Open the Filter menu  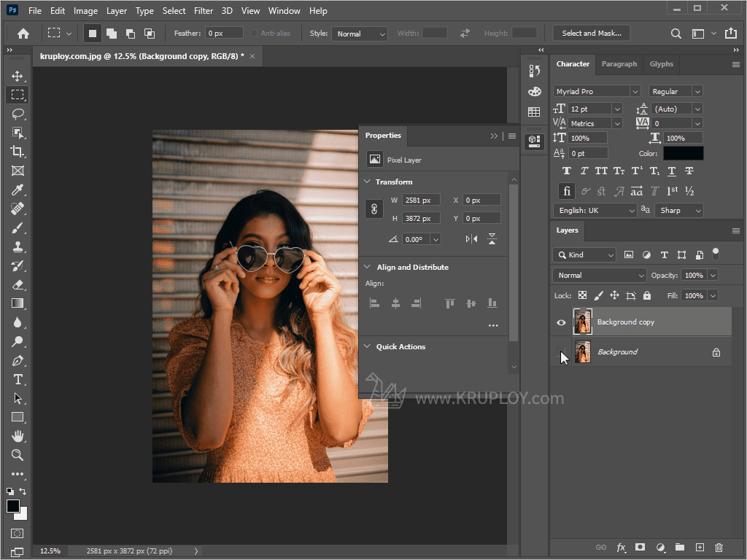tap(204, 10)
